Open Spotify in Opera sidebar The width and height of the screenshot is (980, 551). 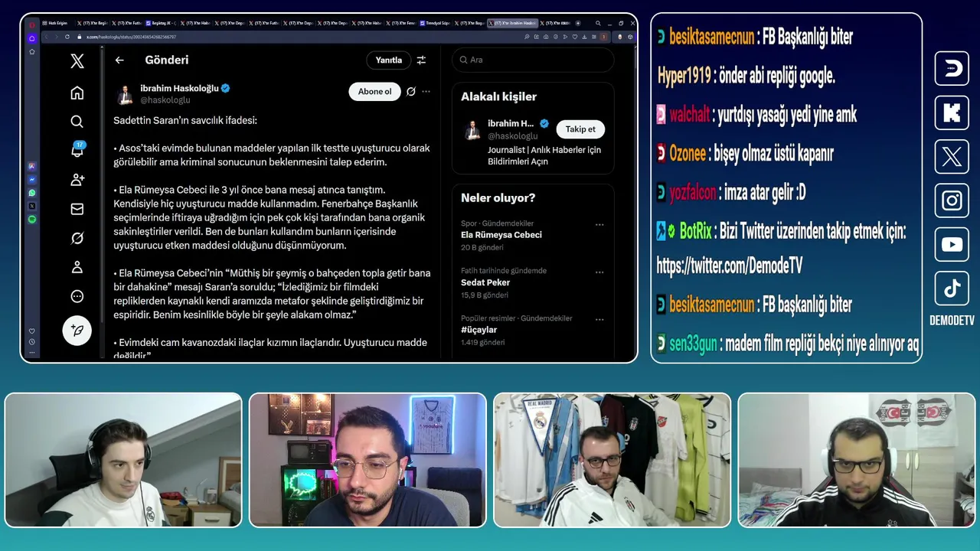32,220
